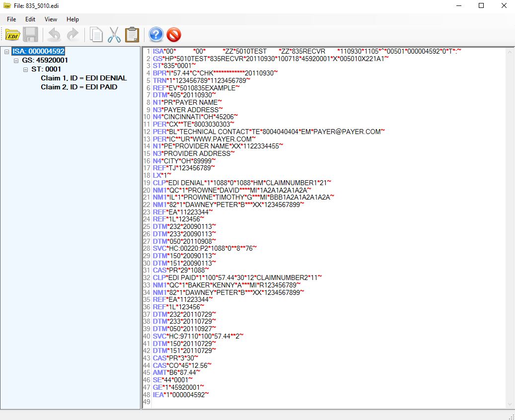Click the N1*PR*PAYER NAME line

click(187, 102)
